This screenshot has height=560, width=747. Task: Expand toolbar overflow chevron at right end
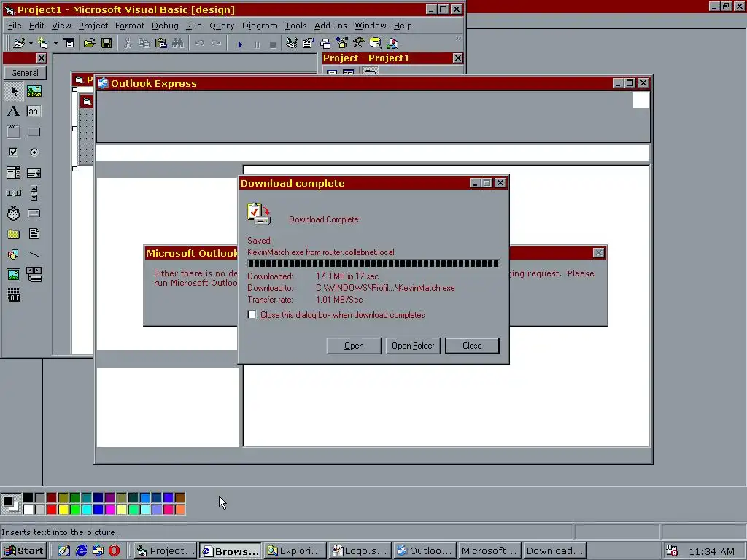pos(458,38)
